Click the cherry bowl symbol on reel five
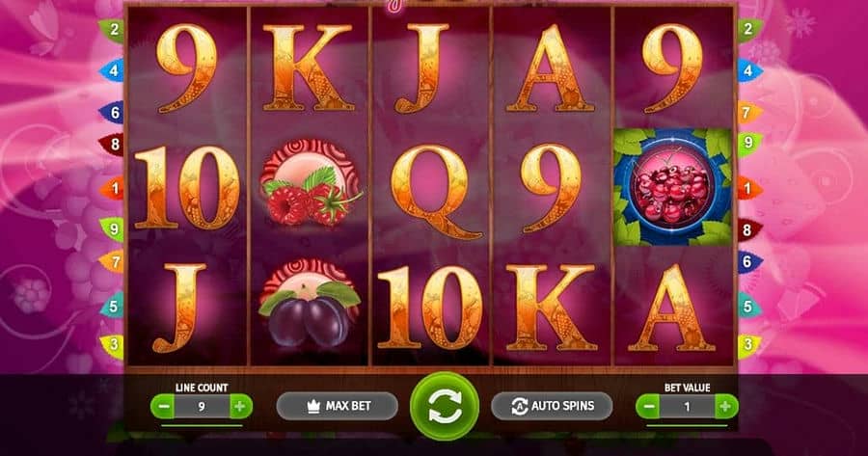 [x=672, y=187]
